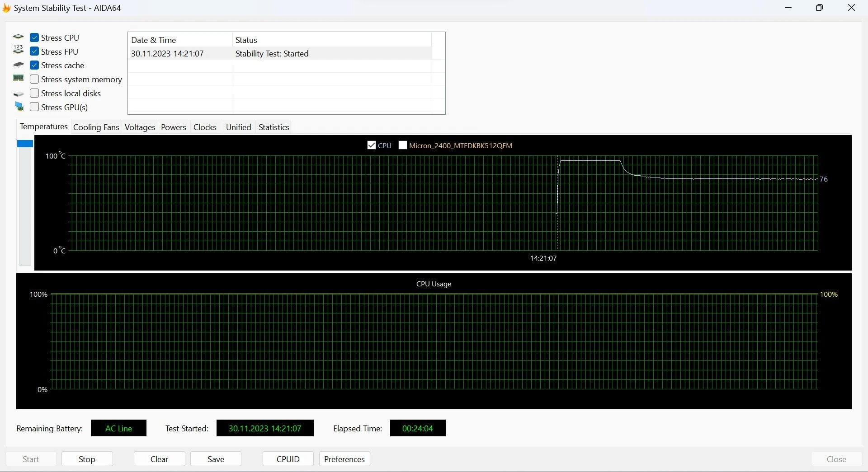Screen dimensions: 868x472
Task: Click the greyed-out Close button
Action: [x=836, y=459]
